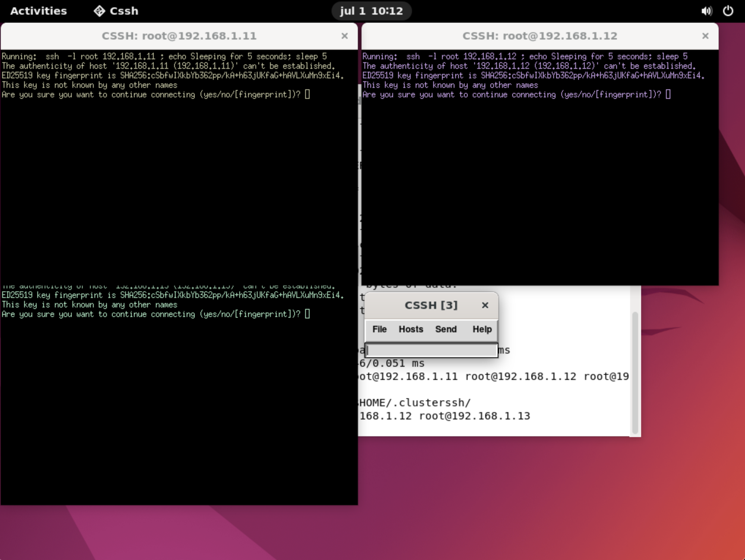The width and height of the screenshot is (745, 560).
Task: Click the yes/no prompt line in 192.168.1.11 terminal
Action: tap(156, 95)
